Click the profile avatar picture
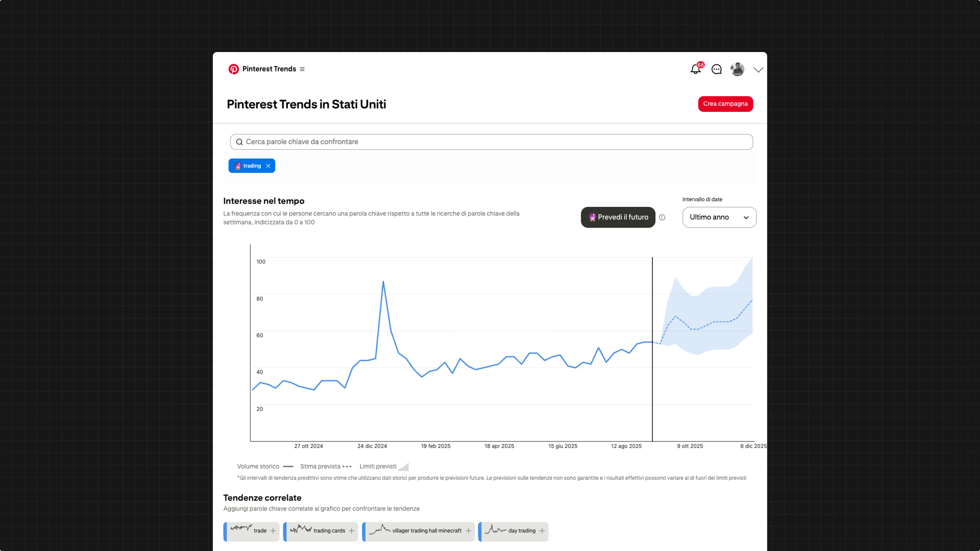 click(737, 69)
